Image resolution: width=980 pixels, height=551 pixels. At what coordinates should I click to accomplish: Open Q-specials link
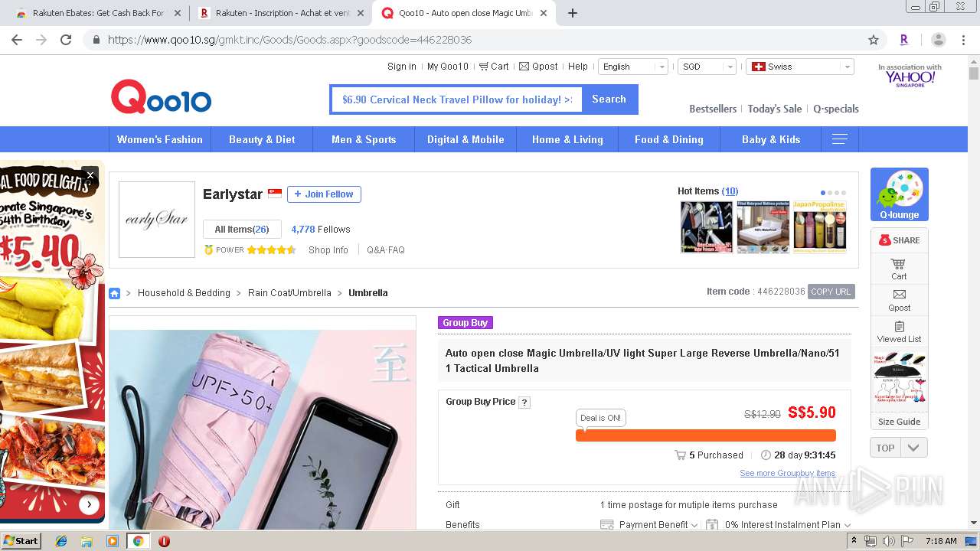click(836, 109)
